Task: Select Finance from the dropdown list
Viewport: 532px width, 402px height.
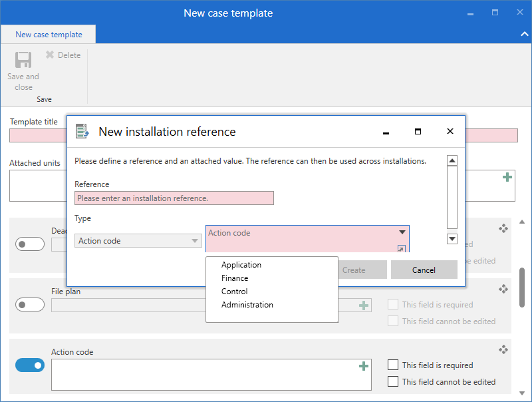Action: pyautogui.click(x=235, y=278)
